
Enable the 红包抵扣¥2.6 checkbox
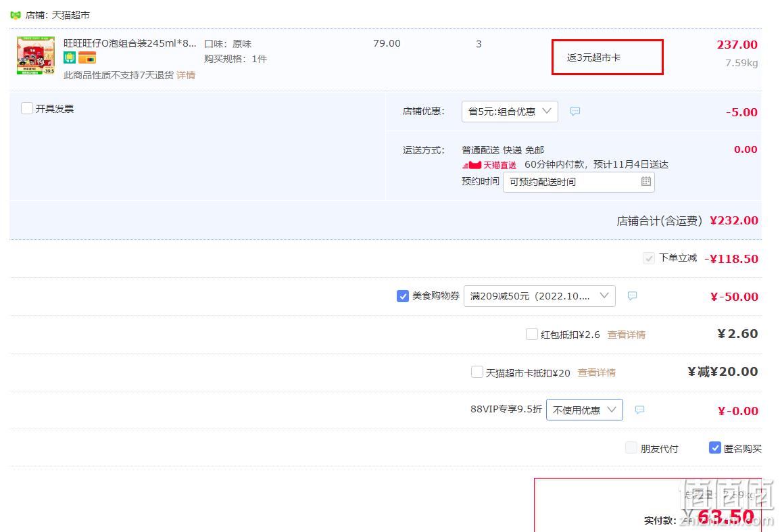532,334
